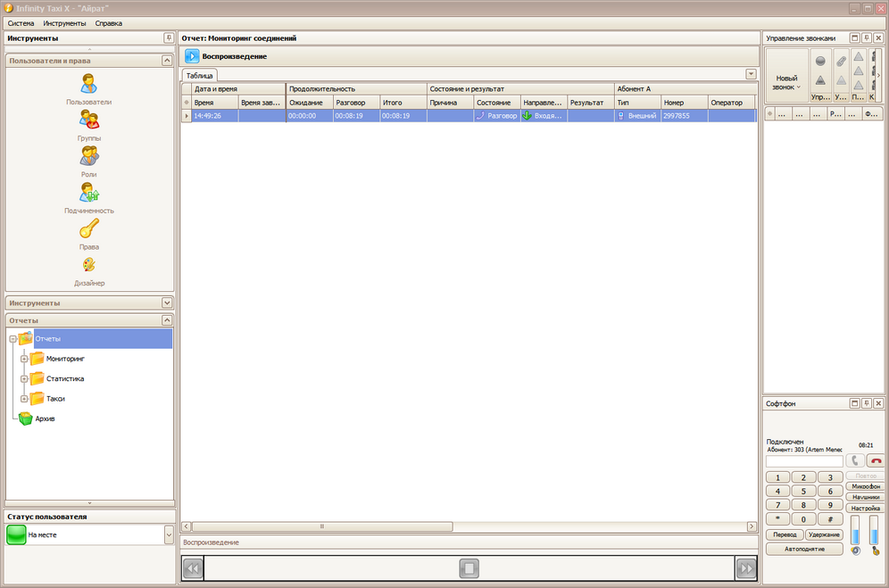
Task: Select the 14:49:26 call row
Action: 469,116
